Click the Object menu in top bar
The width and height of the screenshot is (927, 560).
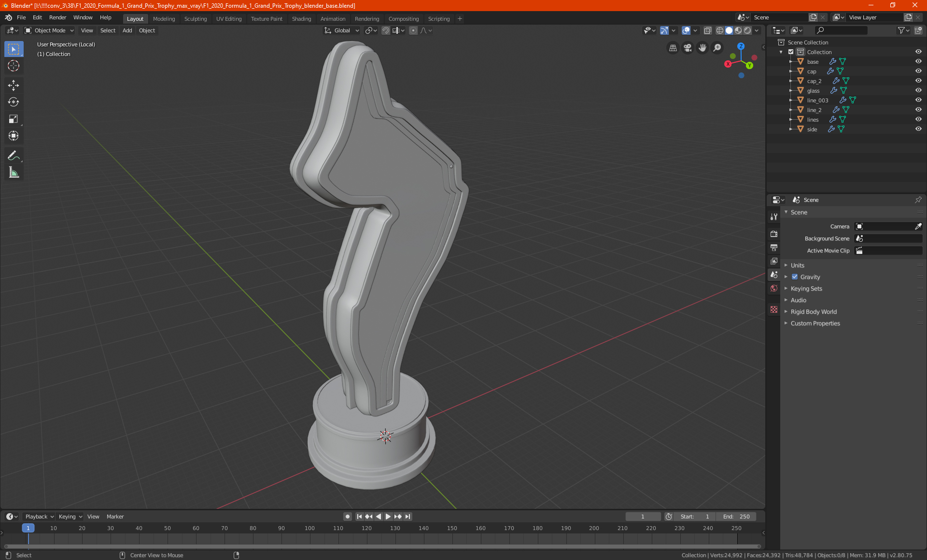[147, 30]
